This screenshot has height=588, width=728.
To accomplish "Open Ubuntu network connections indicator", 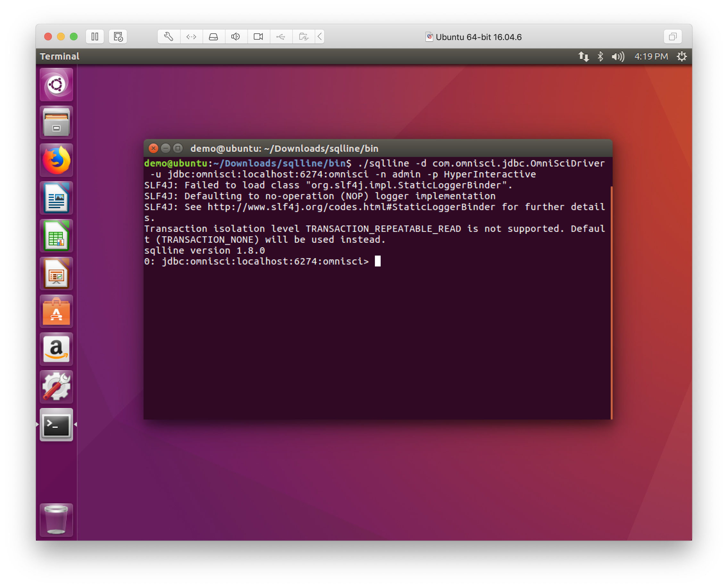I will click(x=583, y=56).
